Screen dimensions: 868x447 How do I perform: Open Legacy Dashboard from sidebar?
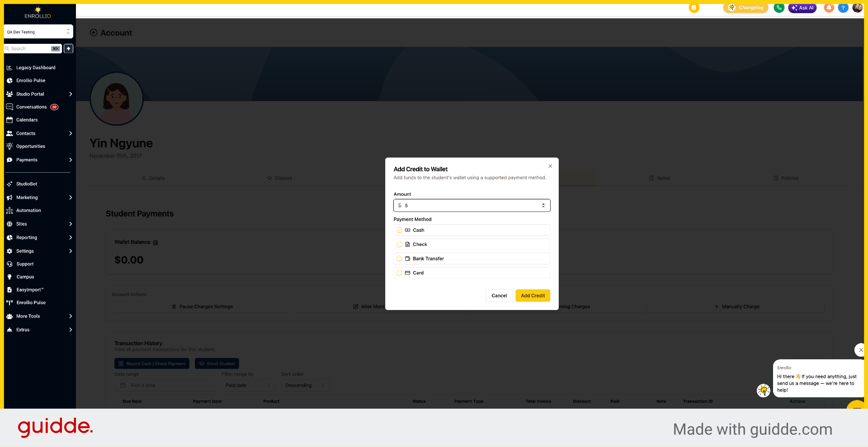(x=36, y=68)
